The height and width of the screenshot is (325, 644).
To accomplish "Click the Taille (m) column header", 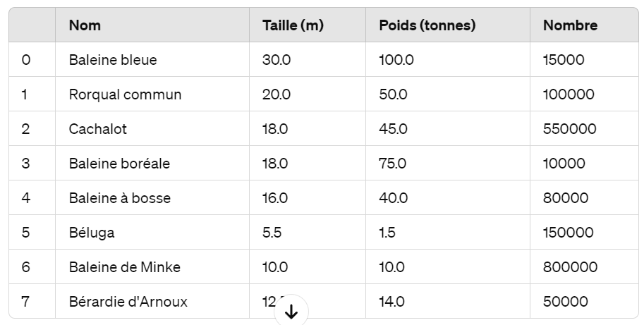I will pos(292,25).
